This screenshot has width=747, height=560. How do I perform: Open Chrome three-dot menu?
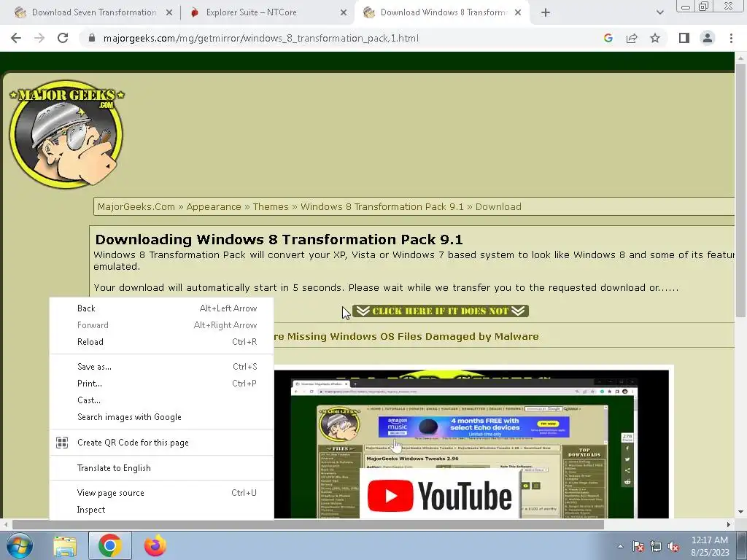(731, 38)
